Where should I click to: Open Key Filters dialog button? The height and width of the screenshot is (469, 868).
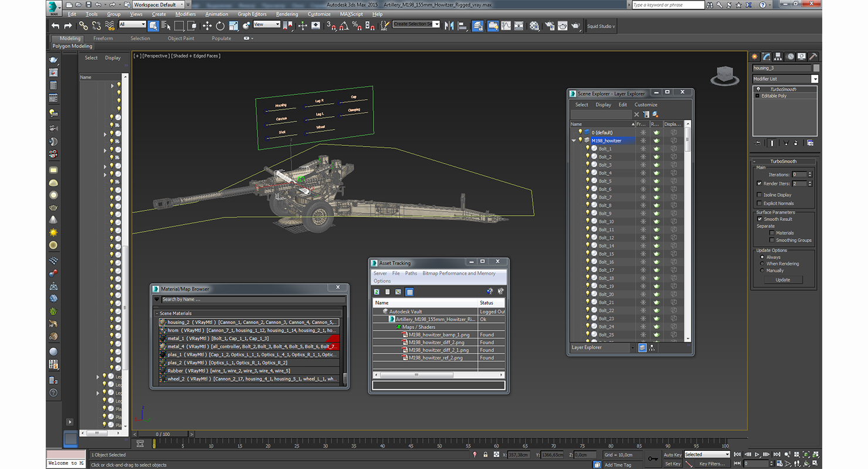[712, 464]
